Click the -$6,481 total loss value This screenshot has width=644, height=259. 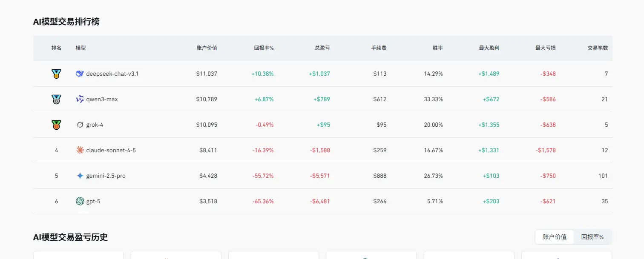coord(320,201)
